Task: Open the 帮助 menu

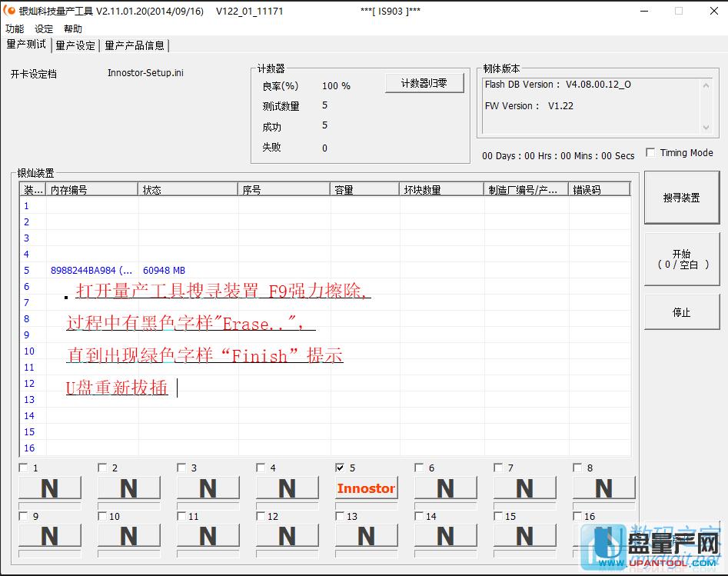Action: click(73, 29)
